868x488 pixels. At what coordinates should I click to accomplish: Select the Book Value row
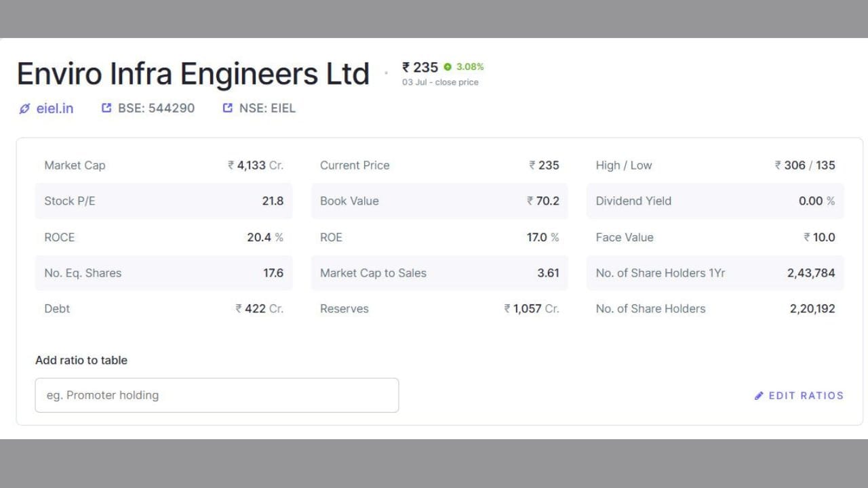point(439,201)
